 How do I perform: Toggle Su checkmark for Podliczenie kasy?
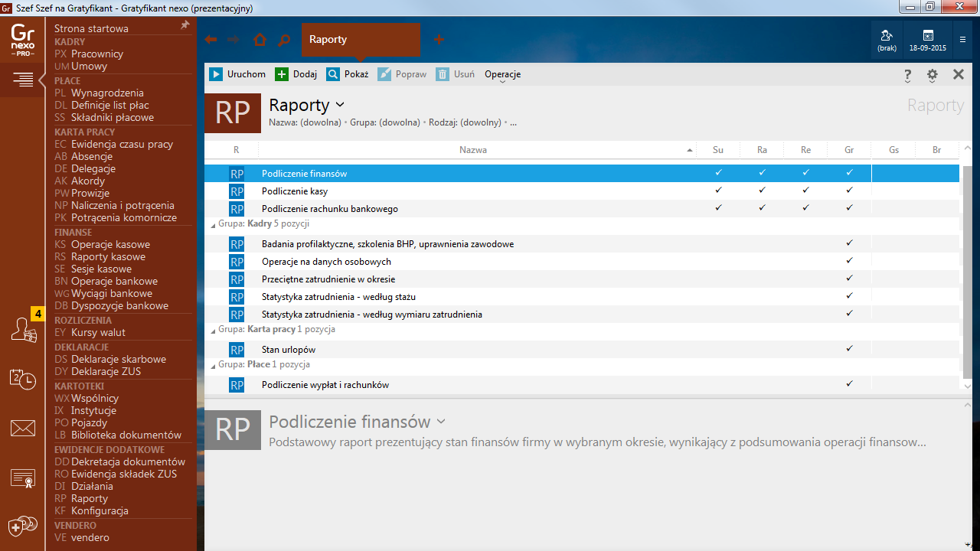click(718, 191)
